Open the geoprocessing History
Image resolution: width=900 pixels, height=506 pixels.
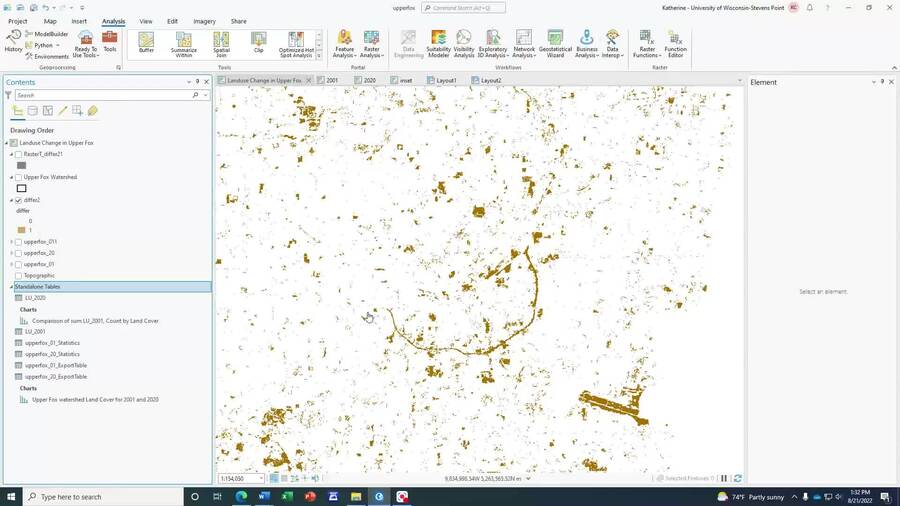coord(13,41)
